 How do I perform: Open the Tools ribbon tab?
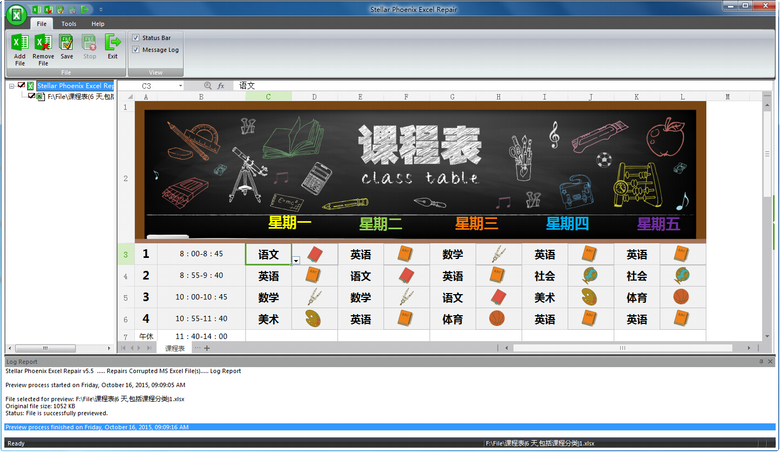[69, 23]
